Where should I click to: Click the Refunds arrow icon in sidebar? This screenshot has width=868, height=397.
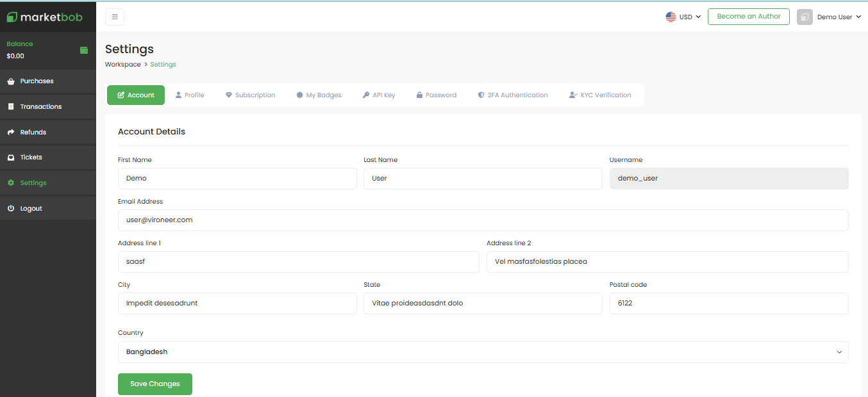pyautogui.click(x=11, y=133)
